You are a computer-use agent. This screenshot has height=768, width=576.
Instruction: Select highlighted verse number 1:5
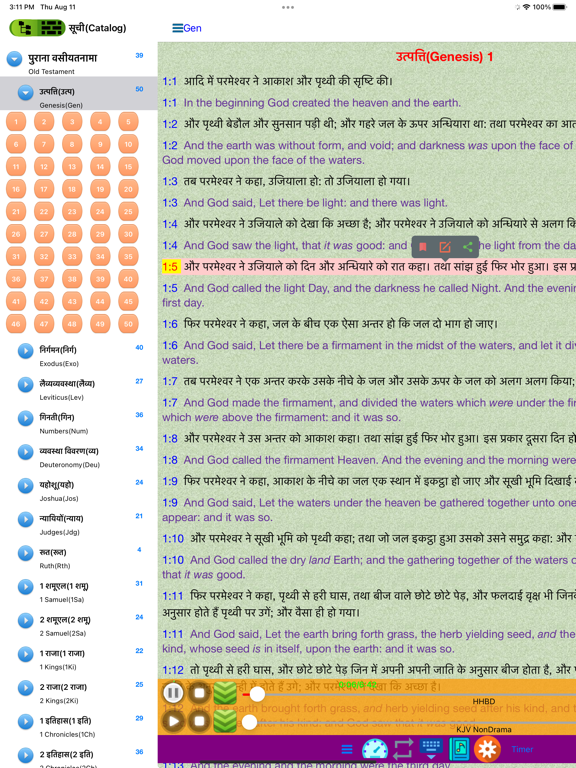click(170, 267)
